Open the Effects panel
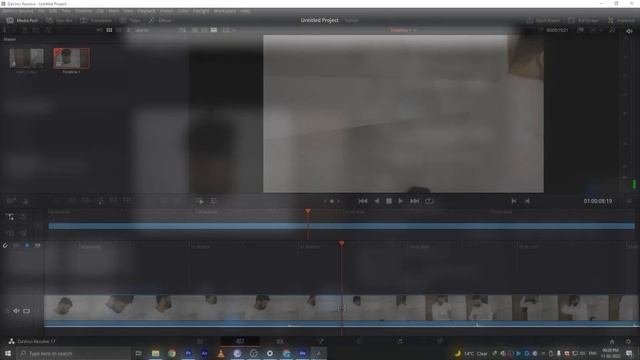This screenshot has height=360, width=640. [x=160, y=20]
